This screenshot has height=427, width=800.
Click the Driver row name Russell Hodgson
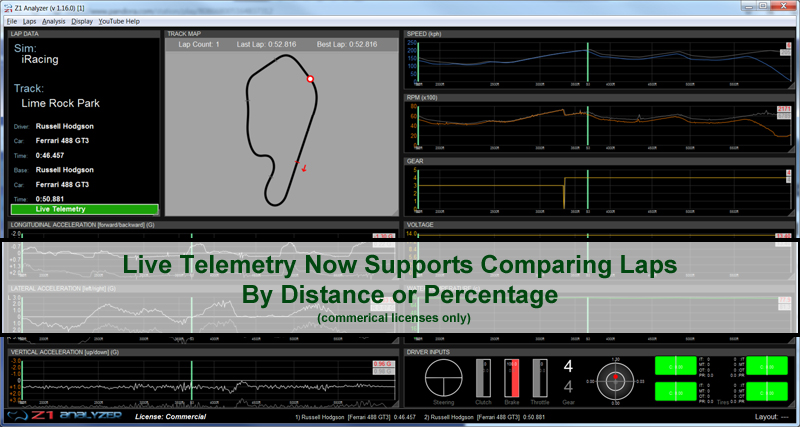pyautogui.click(x=65, y=126)
